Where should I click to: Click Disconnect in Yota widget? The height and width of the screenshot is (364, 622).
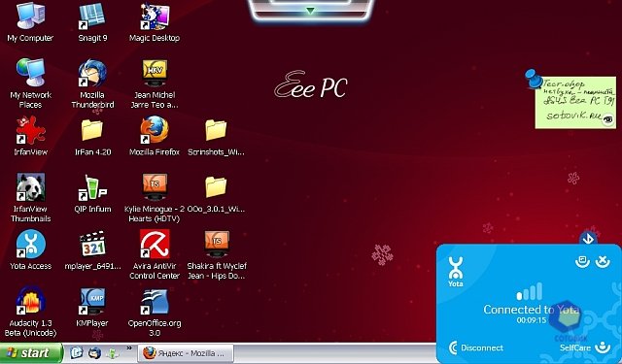[476, 347]
